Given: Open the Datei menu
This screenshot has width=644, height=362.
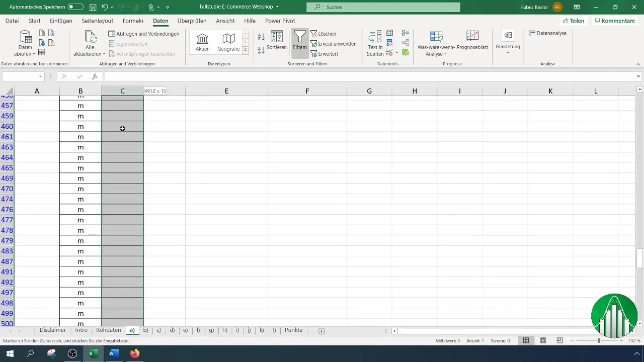Looking at the screenshot, I should [x=12, y=21].
